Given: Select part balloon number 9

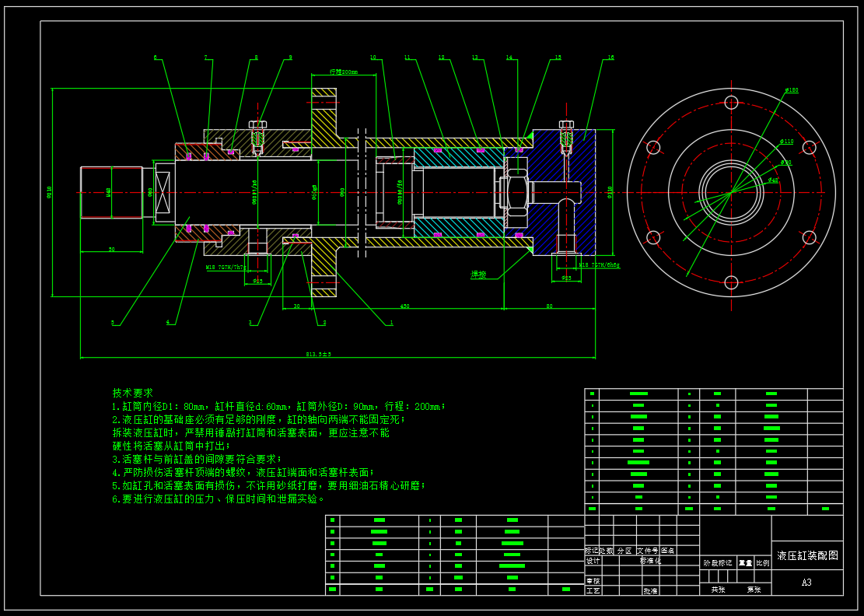Looking at the screenshot, I should 290,58.
